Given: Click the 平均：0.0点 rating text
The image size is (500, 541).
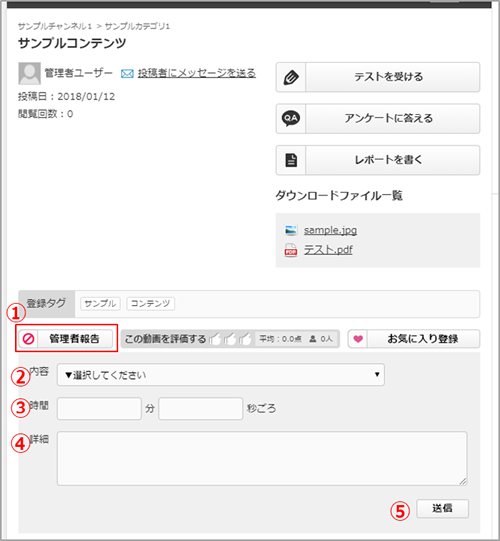Looking at the screenshot, I should [281, 339].
